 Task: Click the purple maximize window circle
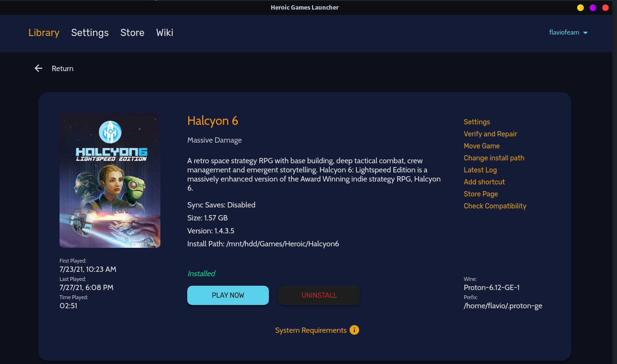pyautogui.click(x=593, y=8)
